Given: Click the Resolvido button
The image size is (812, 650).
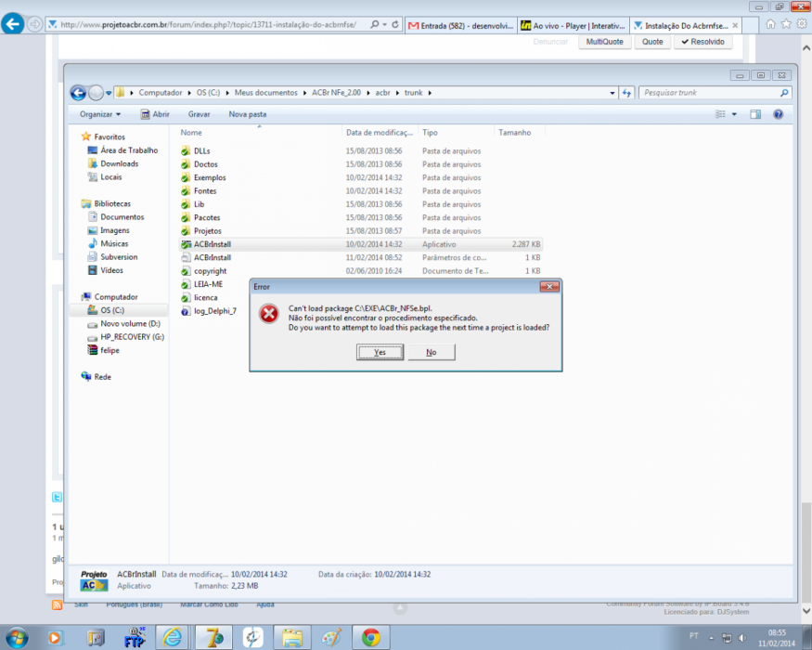Looking at the screenshot, I should tap(702, 42).
